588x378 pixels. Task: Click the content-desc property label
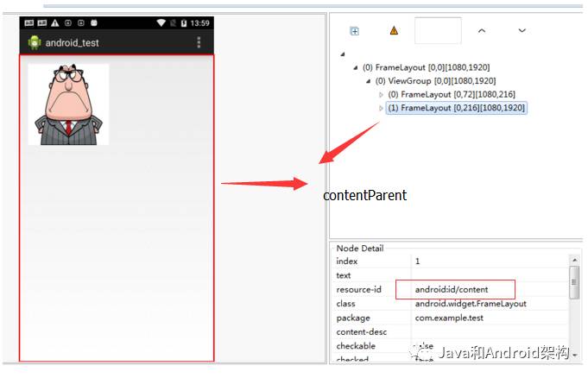(362, 332)
